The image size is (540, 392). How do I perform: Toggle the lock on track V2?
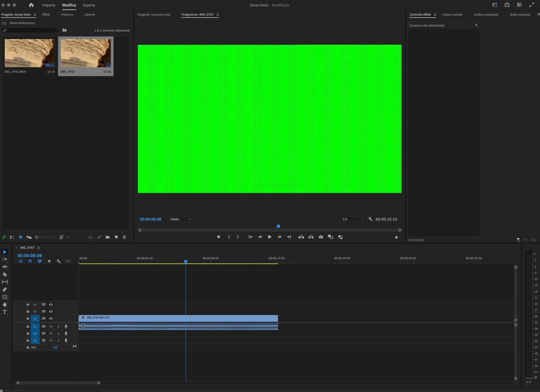[28, 311]
